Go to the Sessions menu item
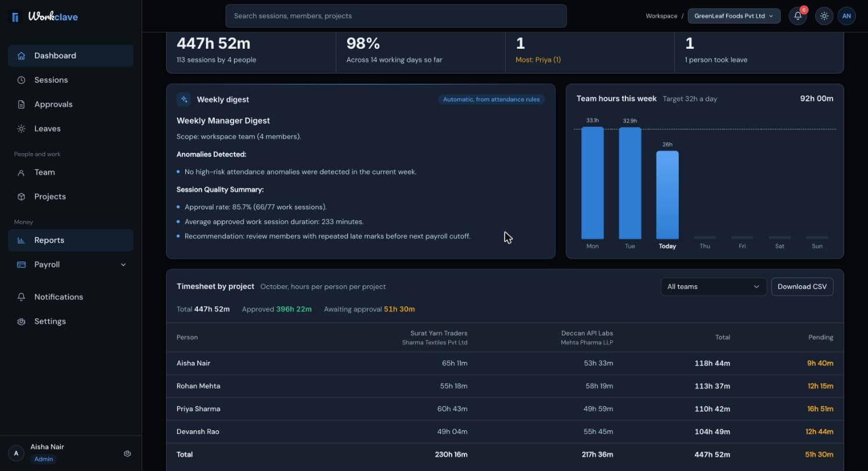The width and height of the screenshot is (868, 471). (71, 80)
